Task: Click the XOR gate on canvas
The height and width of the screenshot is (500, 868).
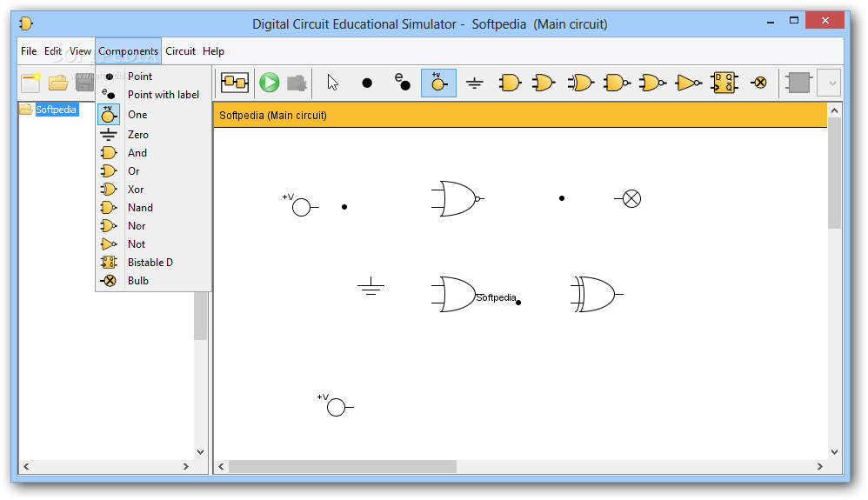Action: [x=597, y=294]
